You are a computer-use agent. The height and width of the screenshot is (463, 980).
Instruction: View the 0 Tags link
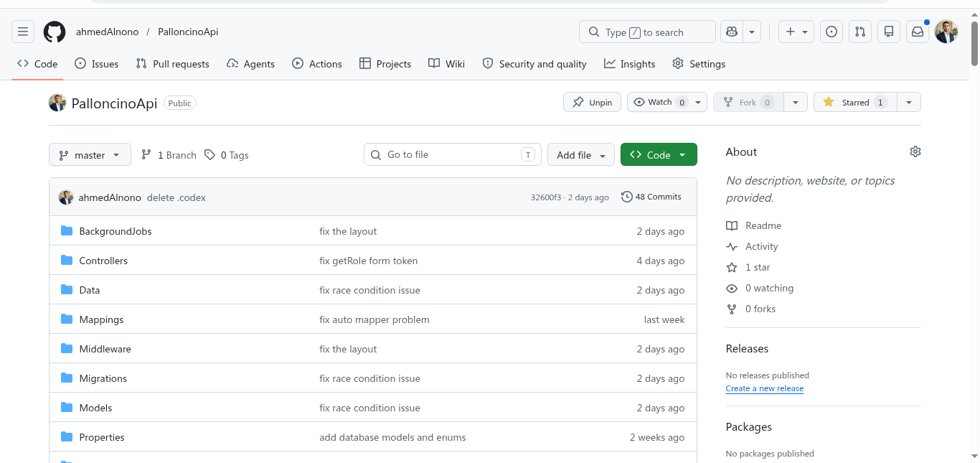pos(227,155)
